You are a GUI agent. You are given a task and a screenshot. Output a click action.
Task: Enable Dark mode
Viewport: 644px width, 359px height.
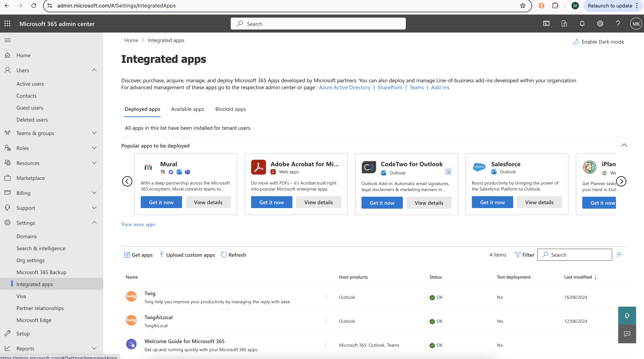pyautogui.click(x=598, y=42)
